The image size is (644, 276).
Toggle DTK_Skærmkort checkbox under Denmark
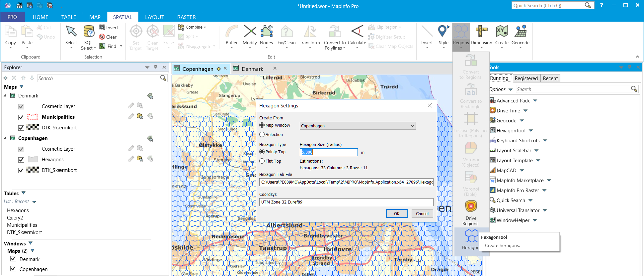[21, 128]
